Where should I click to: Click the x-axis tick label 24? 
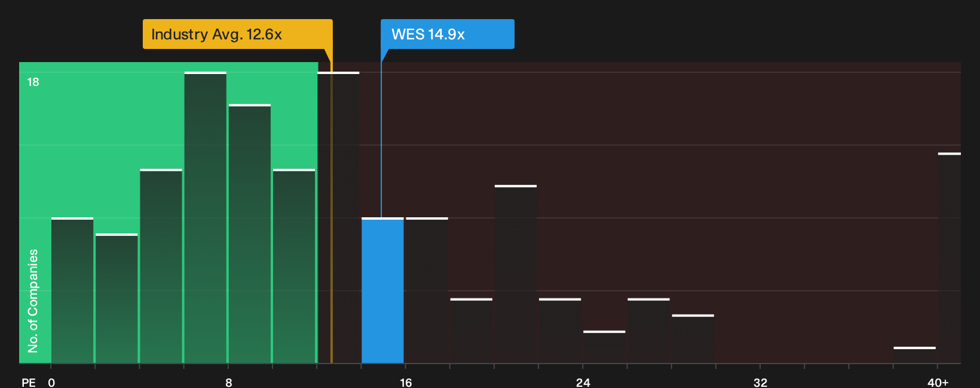pos(583,382)
